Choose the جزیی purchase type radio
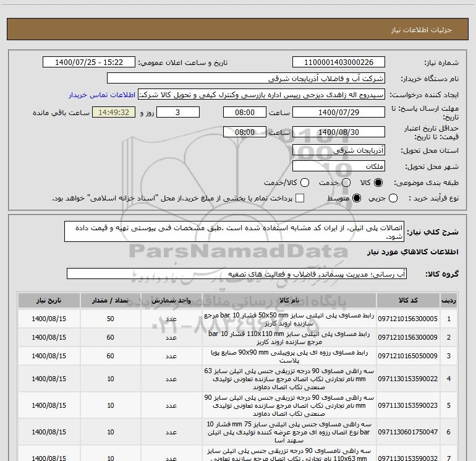 (393, 199)
